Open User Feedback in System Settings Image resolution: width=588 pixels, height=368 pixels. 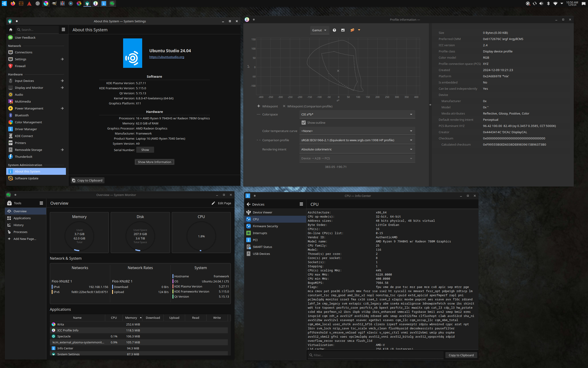click(36, 37)
